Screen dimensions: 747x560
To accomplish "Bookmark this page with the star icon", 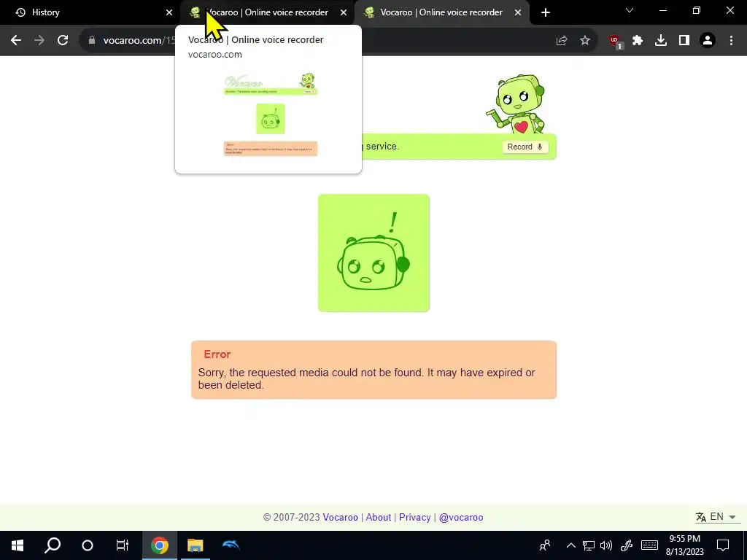I will coord(585,41).
